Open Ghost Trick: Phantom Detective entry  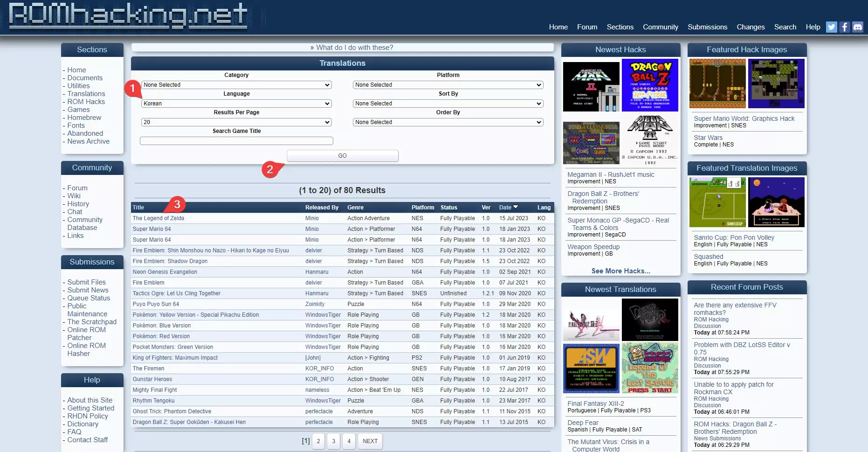point(172,411)
